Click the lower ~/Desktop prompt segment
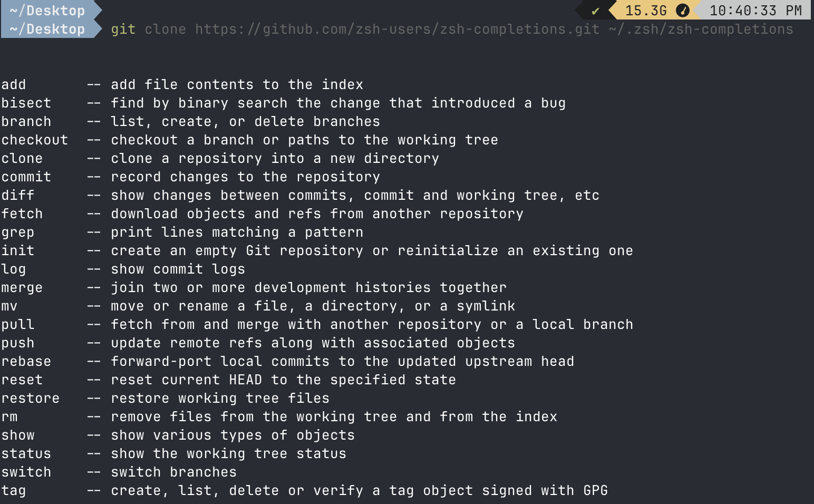This screenshot has width=814, height=504. (x=47, y=29)
